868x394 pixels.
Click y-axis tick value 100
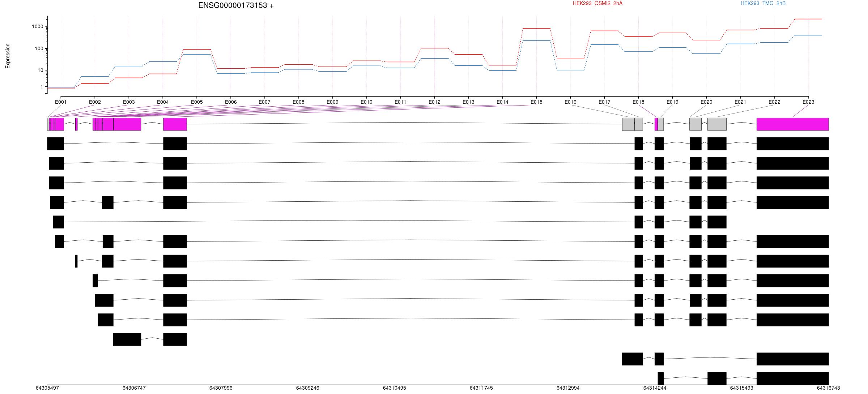(x=39, y=48)
